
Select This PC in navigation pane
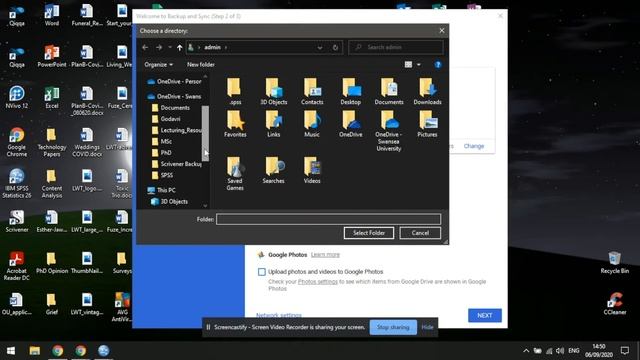click(162, 190)
